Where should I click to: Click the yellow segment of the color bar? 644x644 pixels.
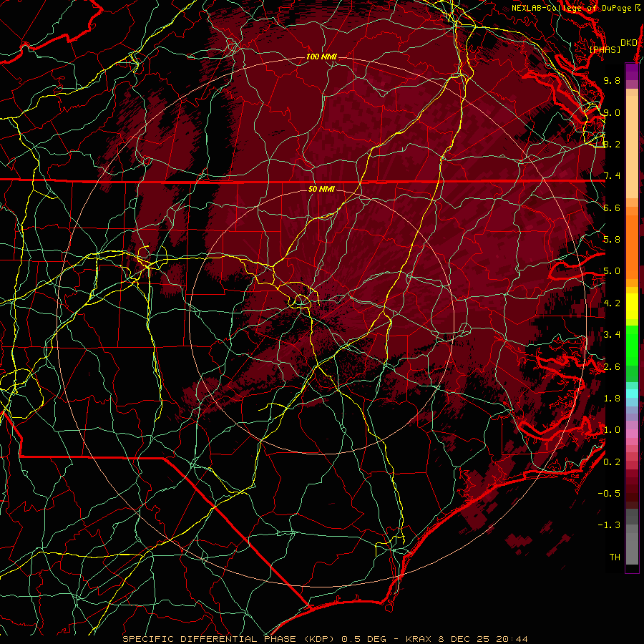(x=632, y=307)
